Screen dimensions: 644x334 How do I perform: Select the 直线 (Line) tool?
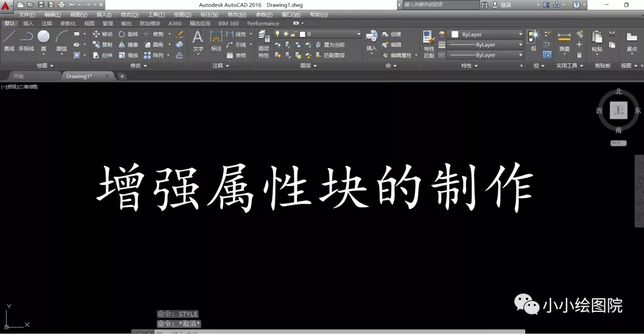tap(9, 41)
